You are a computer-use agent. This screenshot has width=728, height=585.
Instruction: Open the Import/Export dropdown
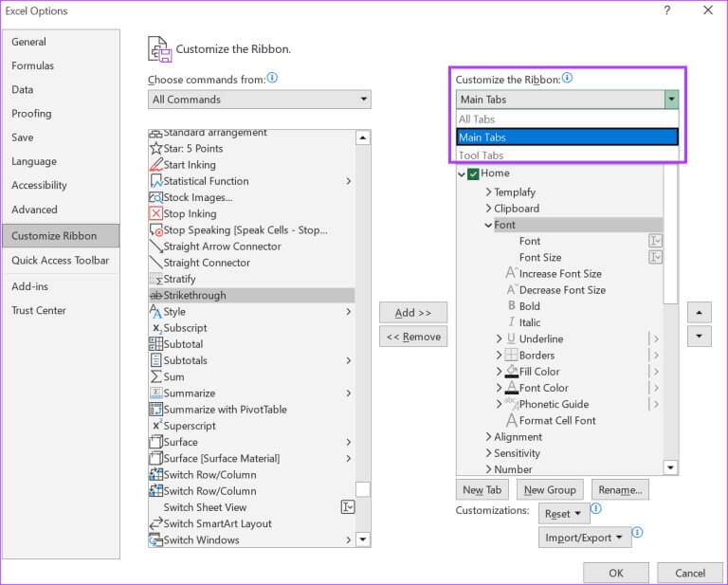click(585, 538)
